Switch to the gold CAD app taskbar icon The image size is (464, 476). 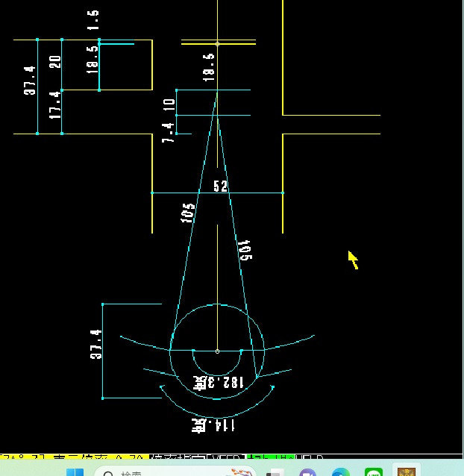(x=407, y=472)
